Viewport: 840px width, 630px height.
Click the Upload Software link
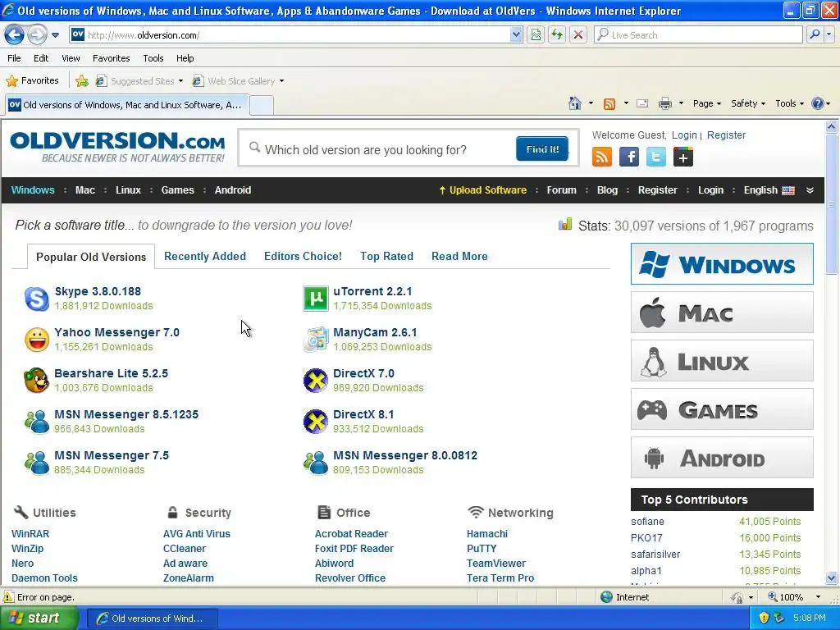tap(482, 190)
